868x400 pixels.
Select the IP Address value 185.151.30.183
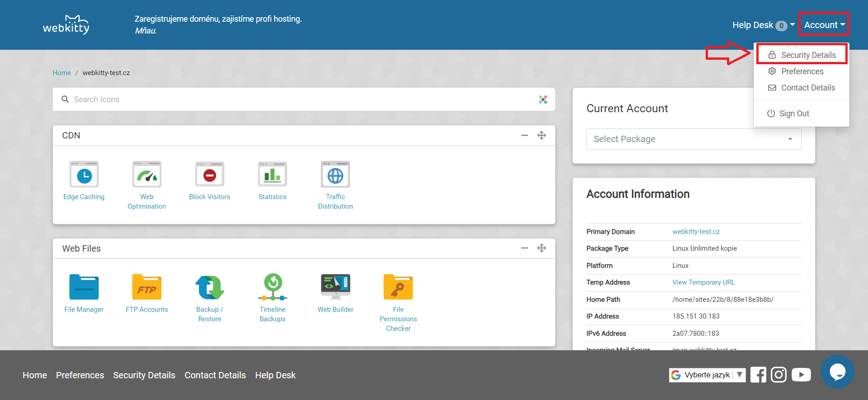coord(696,316)
